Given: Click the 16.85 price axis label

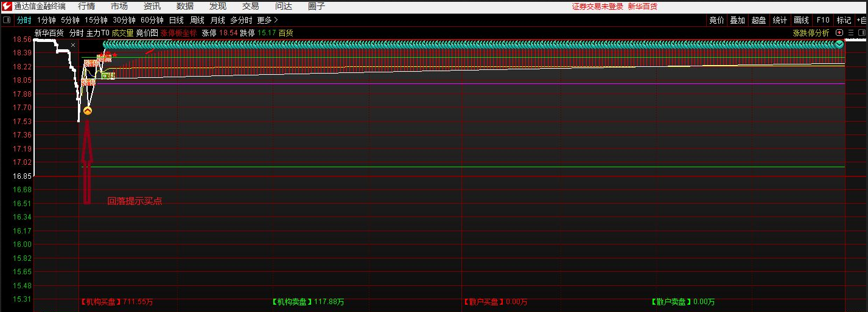Looking at the screenshot, I should (21, 176).
